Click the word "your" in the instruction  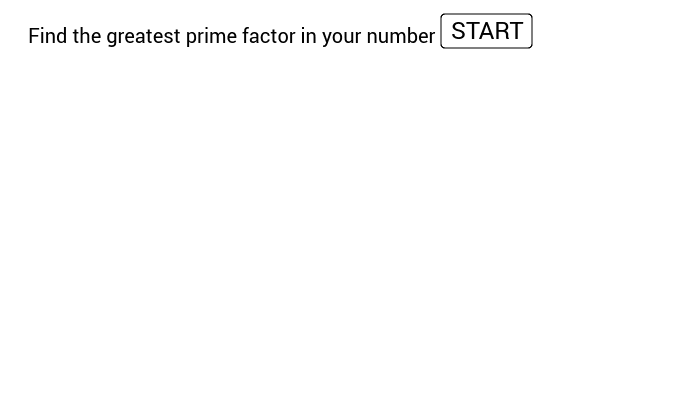342,38
